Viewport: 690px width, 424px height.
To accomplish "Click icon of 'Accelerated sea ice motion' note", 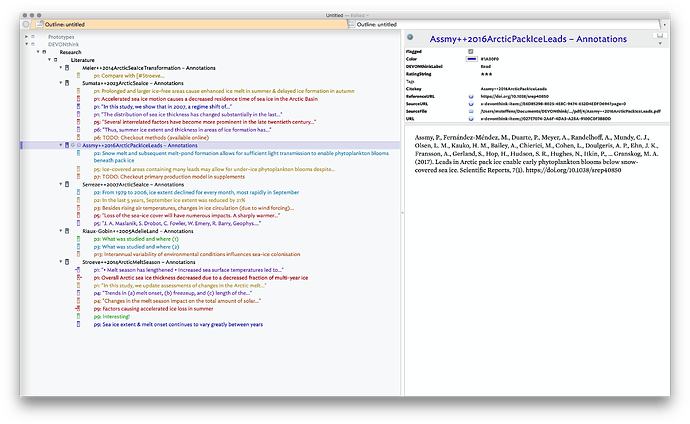I will [78, 99].
